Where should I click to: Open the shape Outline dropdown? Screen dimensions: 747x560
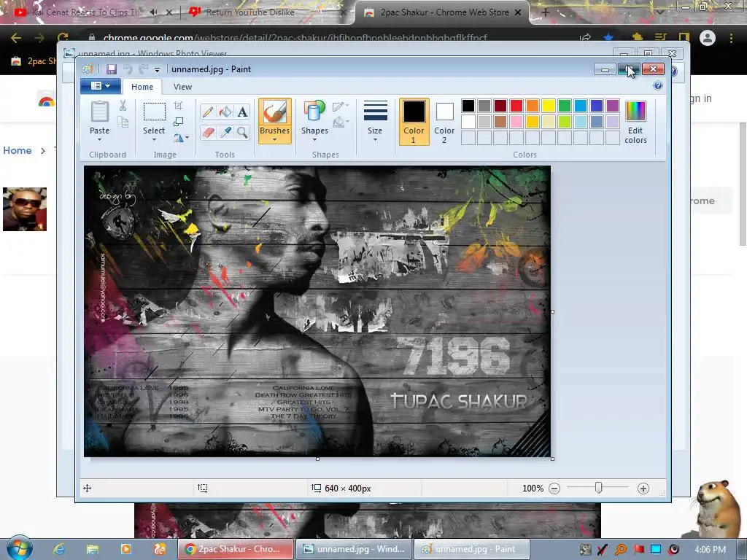[x=341, y=106]
